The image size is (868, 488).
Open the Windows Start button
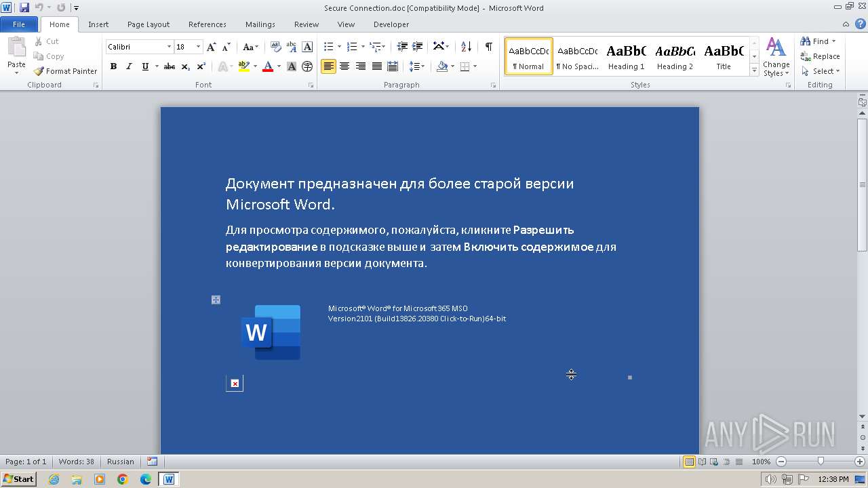[x=19, y=479]
